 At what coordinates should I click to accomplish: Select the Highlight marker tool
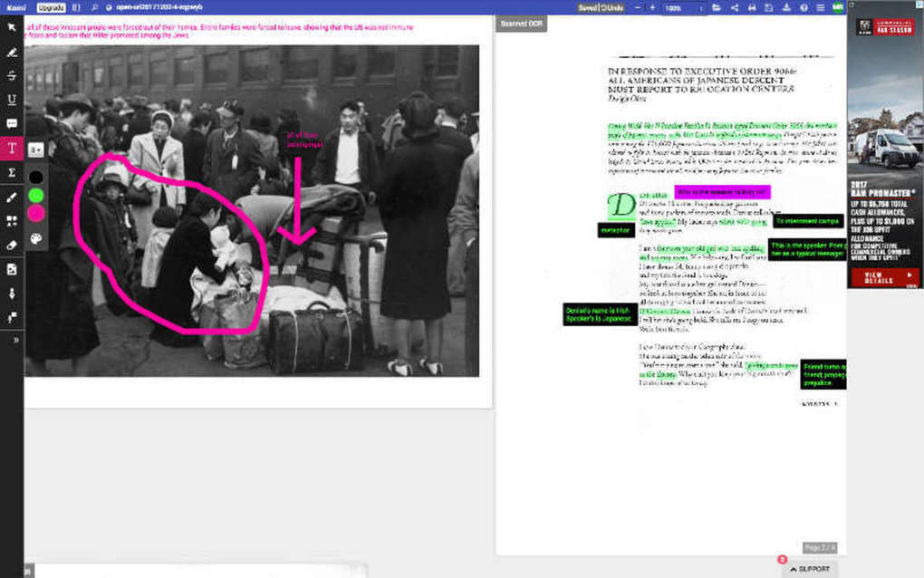click(x=12, y=52)
